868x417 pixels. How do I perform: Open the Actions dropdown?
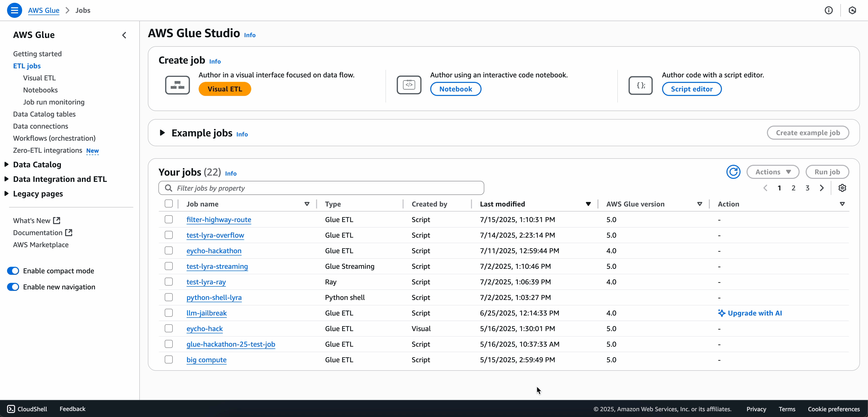[x=773, y=172]
